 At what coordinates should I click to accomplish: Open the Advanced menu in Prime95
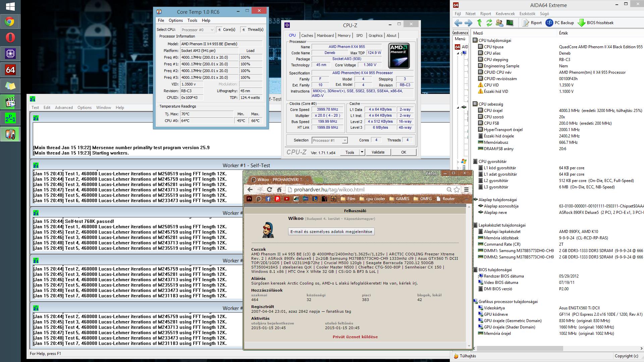[x=64, y=108]
